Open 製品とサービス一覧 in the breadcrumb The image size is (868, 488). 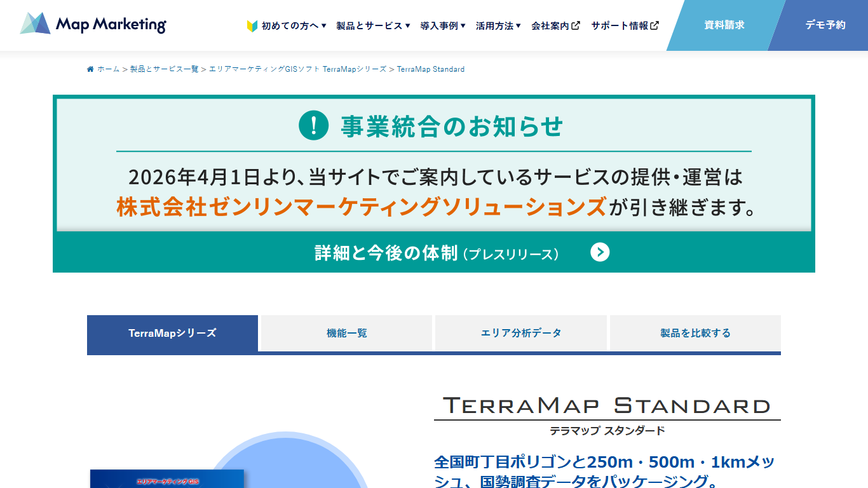pyautogui.click(x=164, y=69)
